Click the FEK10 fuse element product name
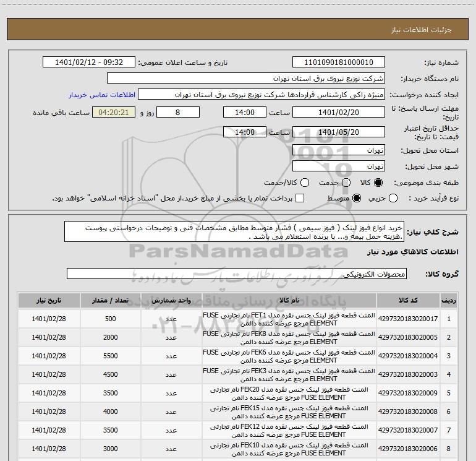476x461 pixels. [x=289, y=449]
